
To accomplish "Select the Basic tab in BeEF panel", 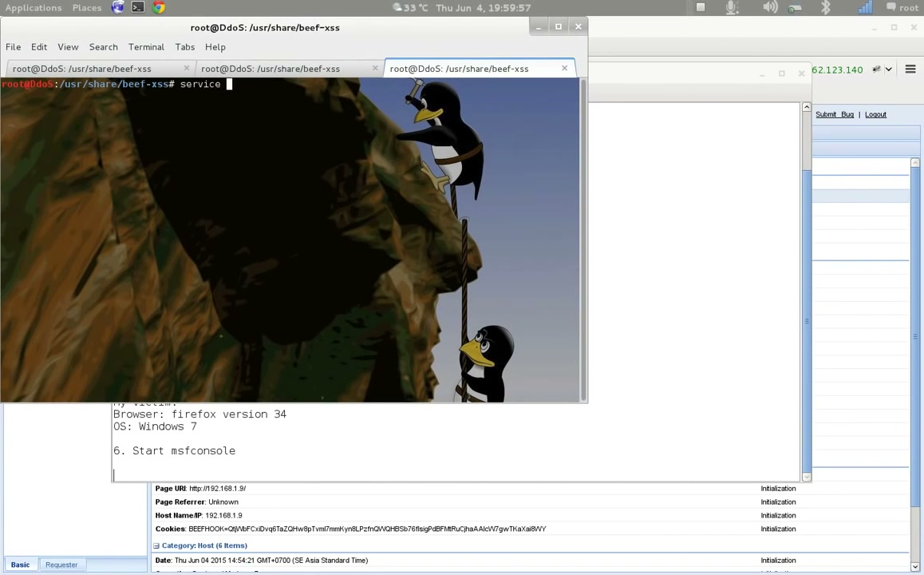I will (x=20, y=565).
